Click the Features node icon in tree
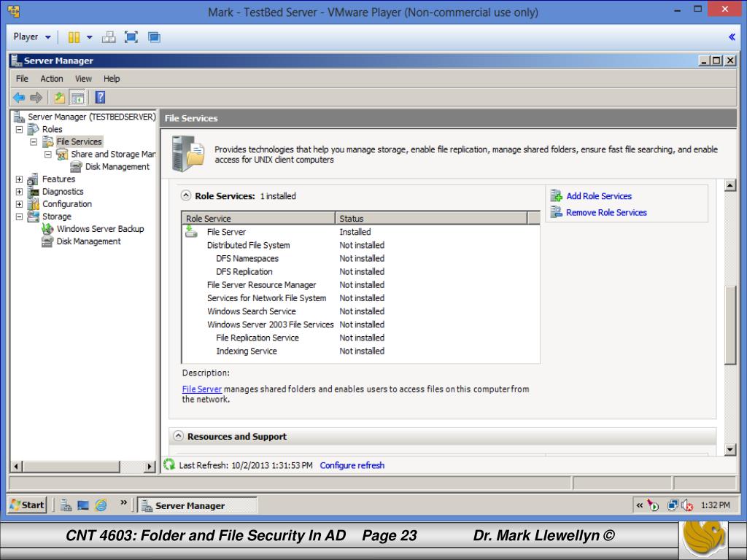This screenshot has height=560, width=747. coord(33,179)
